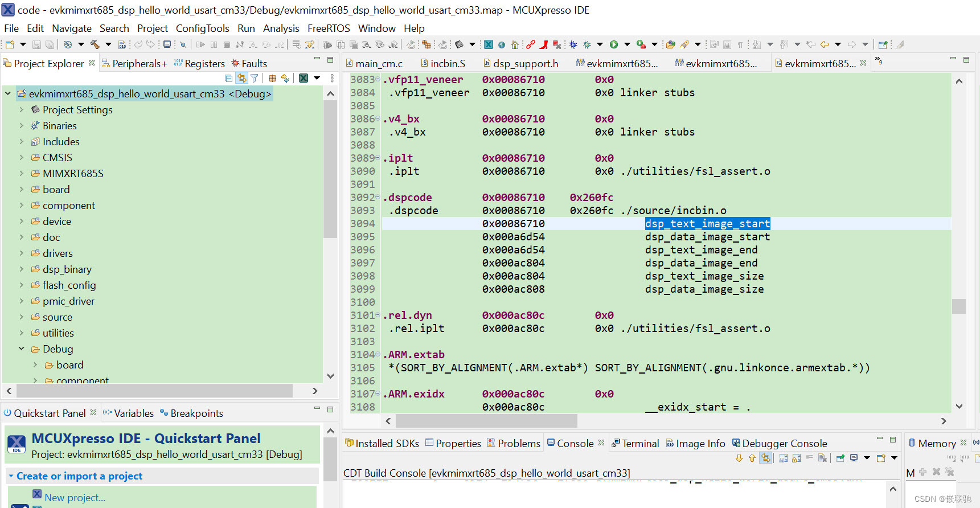Click Collapse All in Project Explorer
Image resolution: width=980 pixels, height=508 pixels.
(228, 78)
